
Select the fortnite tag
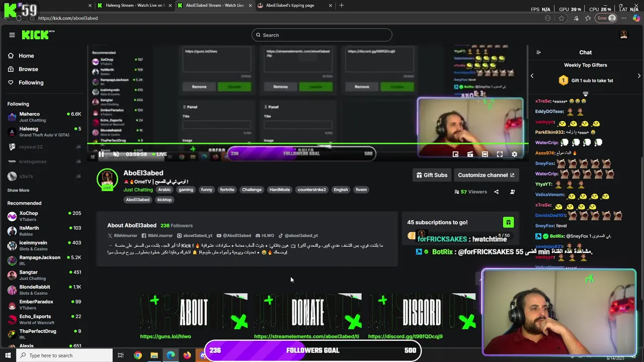tap(227, 190)
